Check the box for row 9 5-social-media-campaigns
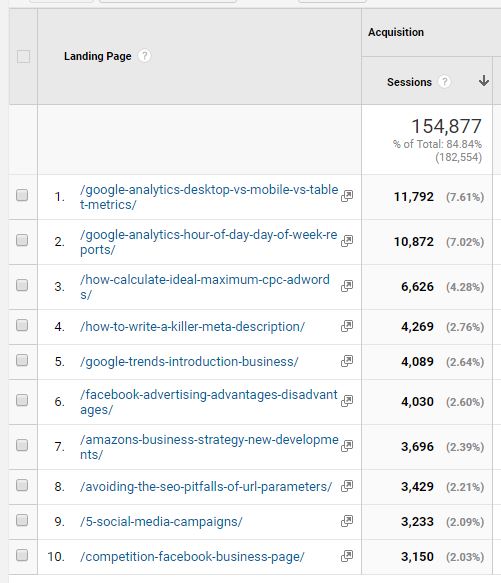501x583 pixels. (x=22, y=520)
